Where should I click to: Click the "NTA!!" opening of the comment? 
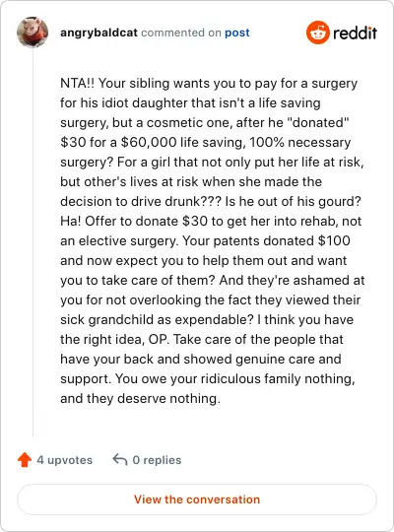point(78,83)
